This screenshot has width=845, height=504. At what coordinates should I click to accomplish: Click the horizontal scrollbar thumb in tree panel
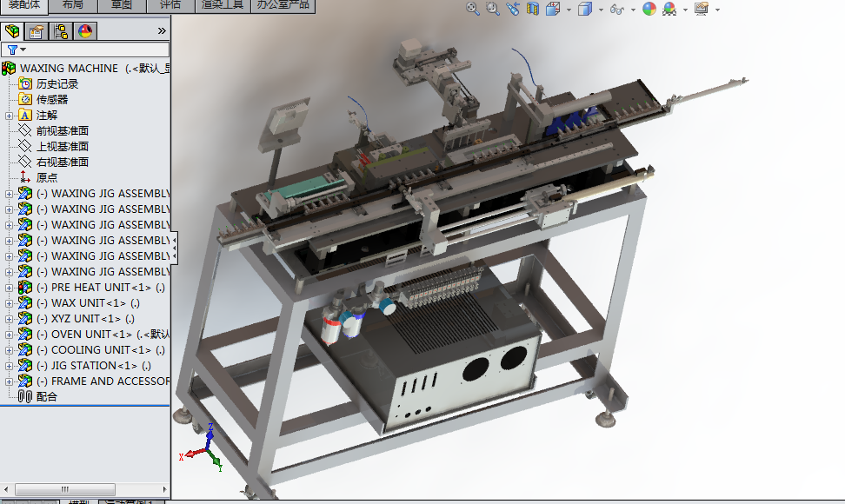coord(65,489)
